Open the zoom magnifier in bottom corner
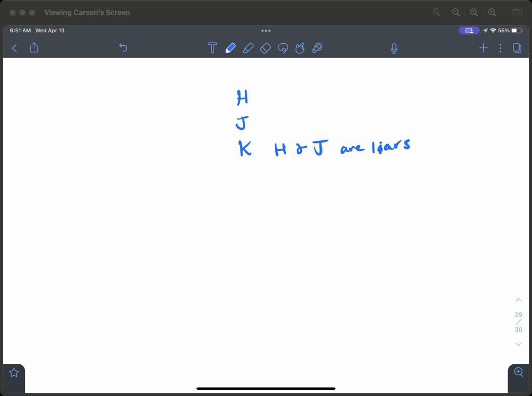Screen dimensions: 532x396 [x=518, y=372]
